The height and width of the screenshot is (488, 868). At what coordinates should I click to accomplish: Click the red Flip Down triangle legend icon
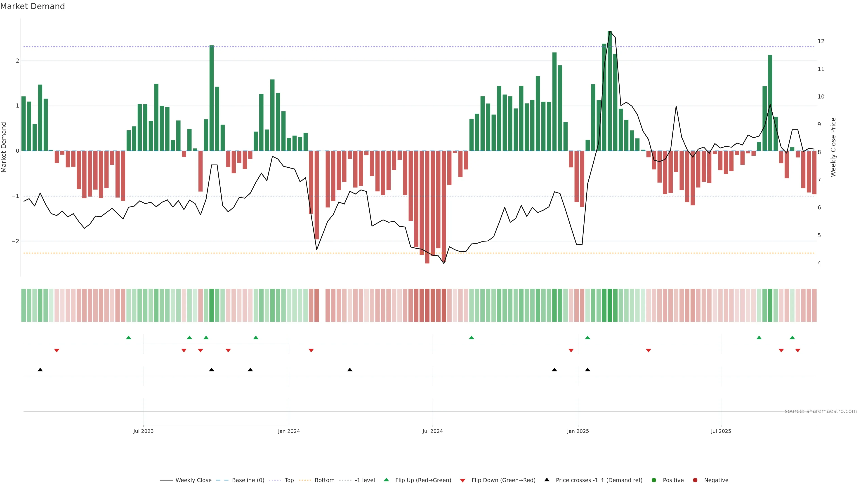point(463,481)
